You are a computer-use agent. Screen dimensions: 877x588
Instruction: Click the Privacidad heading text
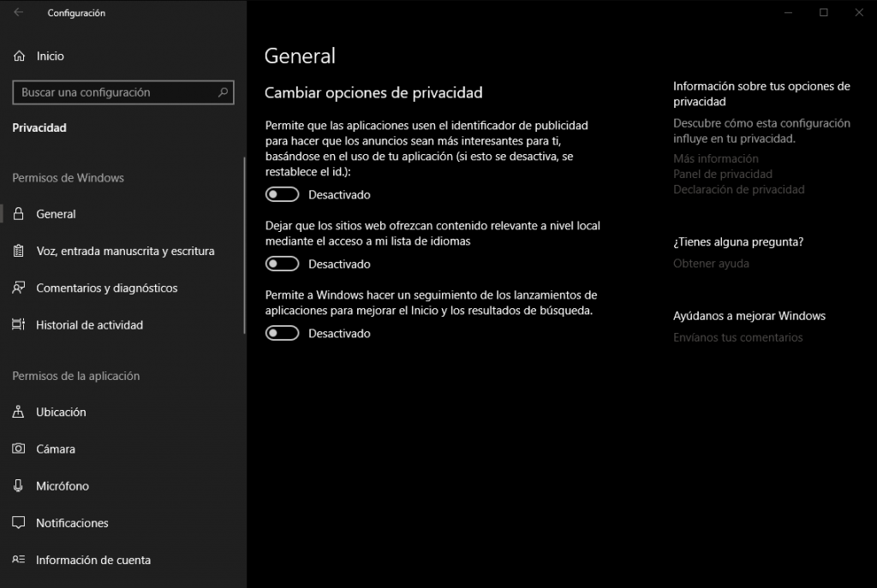pos(39,128)
